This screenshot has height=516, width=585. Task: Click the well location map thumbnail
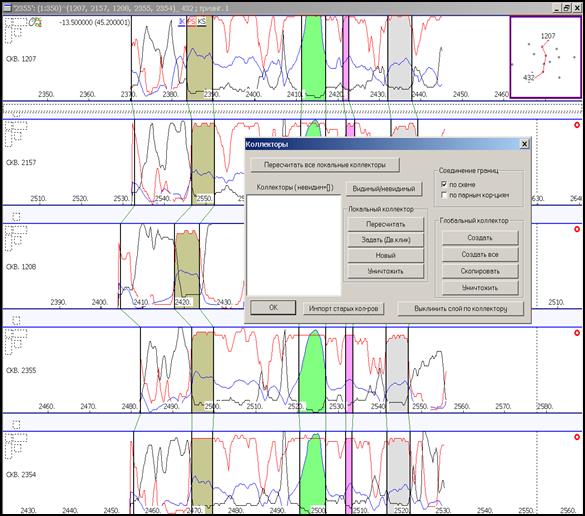pos(546,57)
